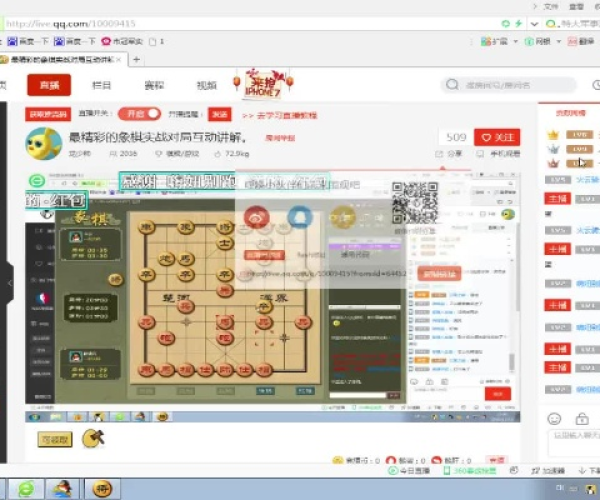Viewport: 600px width, 500px height.
Task: Click the green 360 status bar item
Action: click(470, 471)
